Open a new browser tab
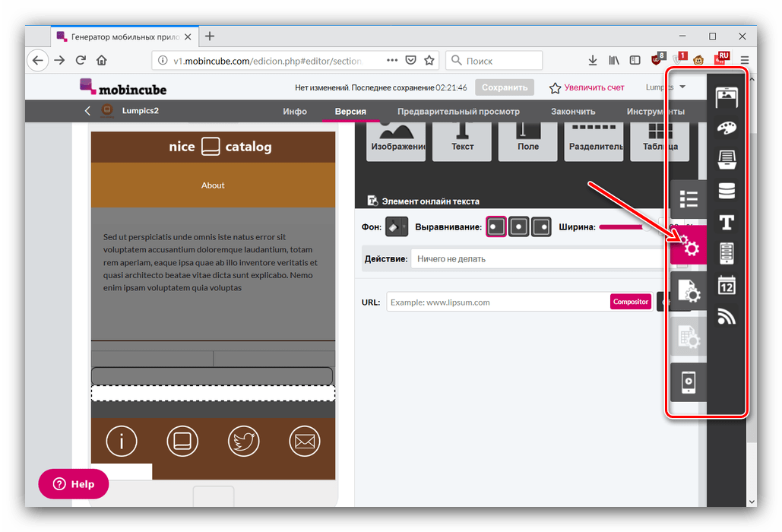Screen dimensions: 782x532 (210, 36)
